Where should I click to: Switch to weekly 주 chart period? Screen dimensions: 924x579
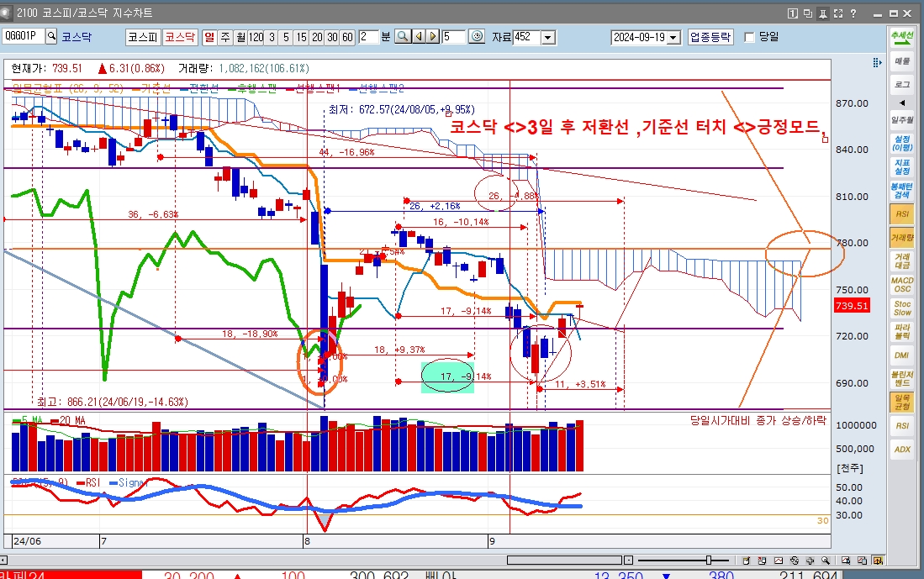click(225, 36)
